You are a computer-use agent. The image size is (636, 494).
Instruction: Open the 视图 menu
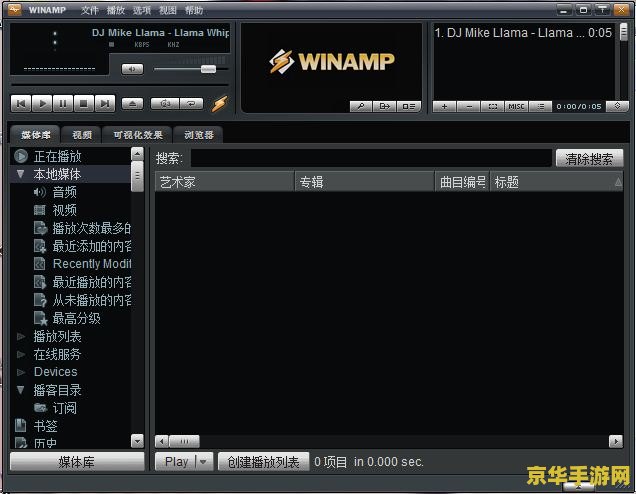(x=168, y=10)
